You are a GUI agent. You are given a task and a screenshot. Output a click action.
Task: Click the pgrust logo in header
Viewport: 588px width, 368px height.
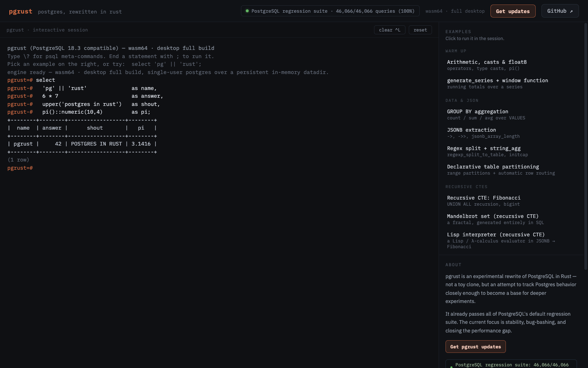pos(20,11)
